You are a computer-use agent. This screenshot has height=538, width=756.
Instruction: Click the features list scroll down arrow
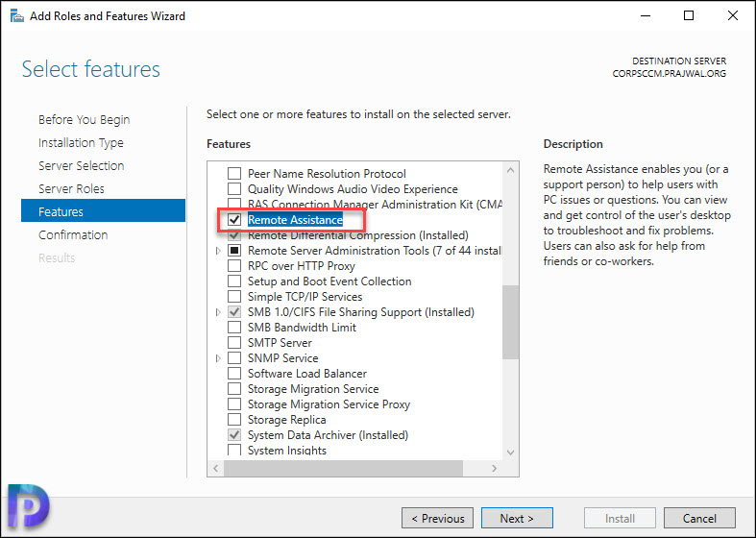pyautogui.click(x=511, y=452)
